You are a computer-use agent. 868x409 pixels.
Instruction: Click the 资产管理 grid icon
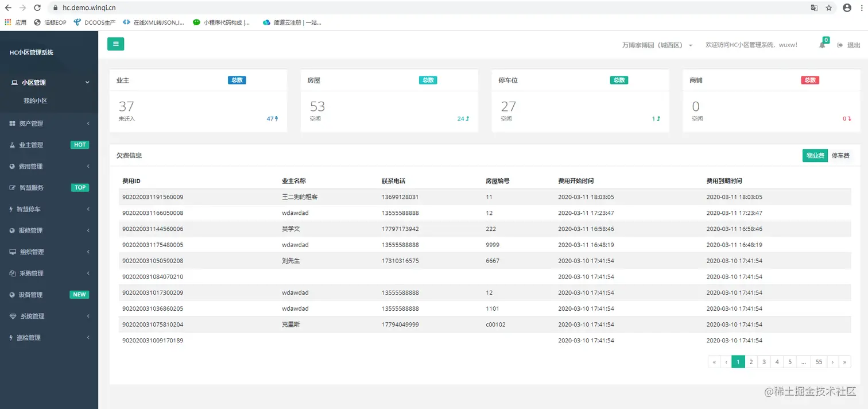coord(13,124)
